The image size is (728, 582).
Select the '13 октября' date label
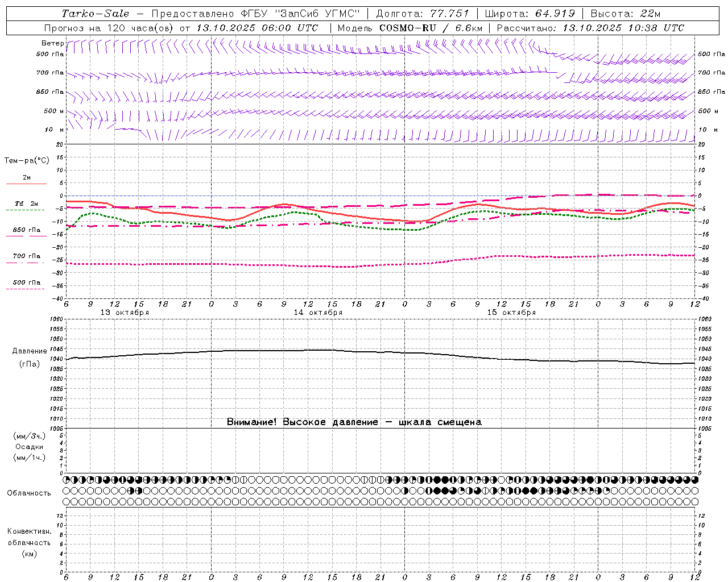pos(125,313)
